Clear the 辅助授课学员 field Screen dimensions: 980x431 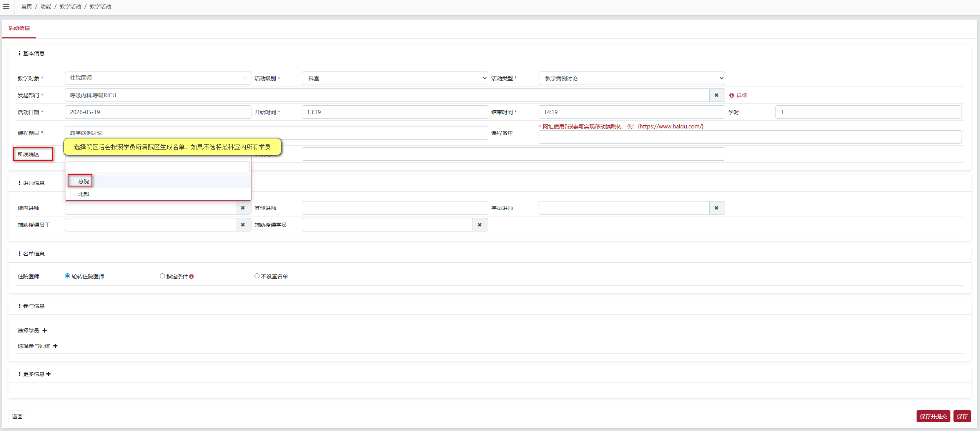(x=480, y=225)
